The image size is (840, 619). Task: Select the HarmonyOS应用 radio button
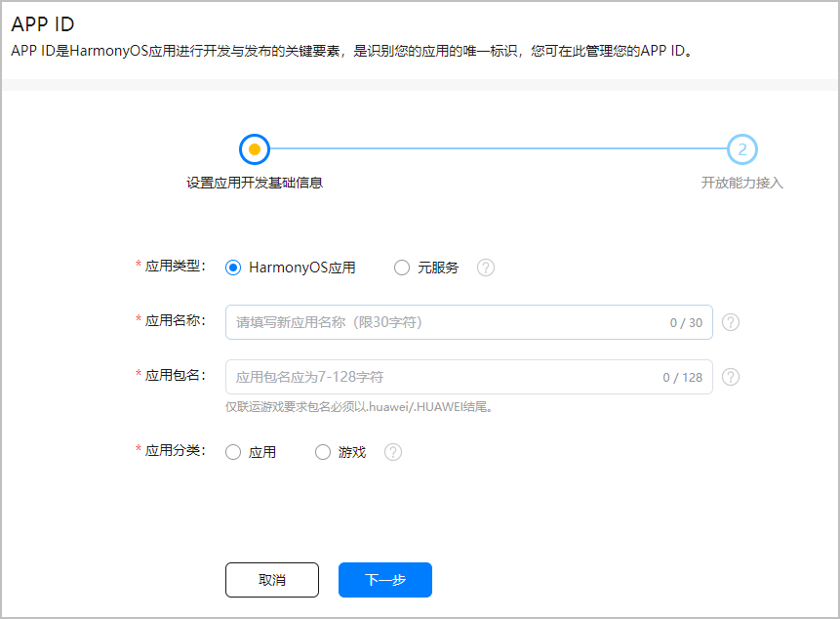tap(233, 268)
